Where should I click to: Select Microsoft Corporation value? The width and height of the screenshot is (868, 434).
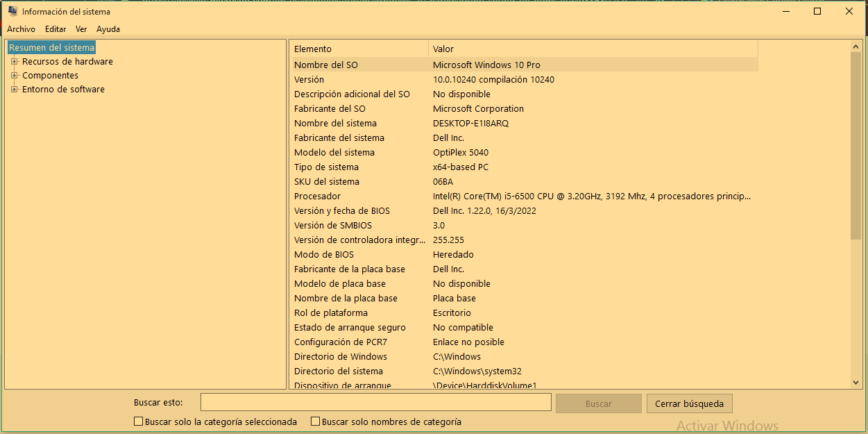click(x=478, y=108)
